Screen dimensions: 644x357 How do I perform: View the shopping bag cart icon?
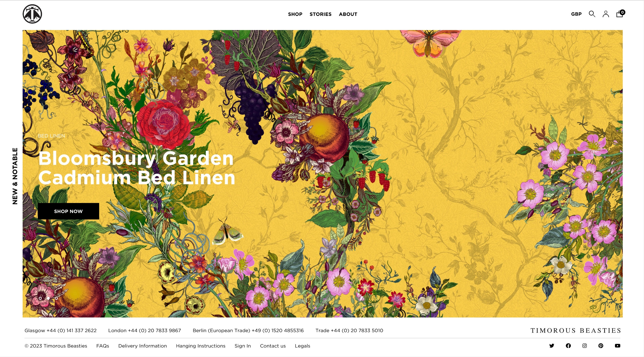pos(620,14)
